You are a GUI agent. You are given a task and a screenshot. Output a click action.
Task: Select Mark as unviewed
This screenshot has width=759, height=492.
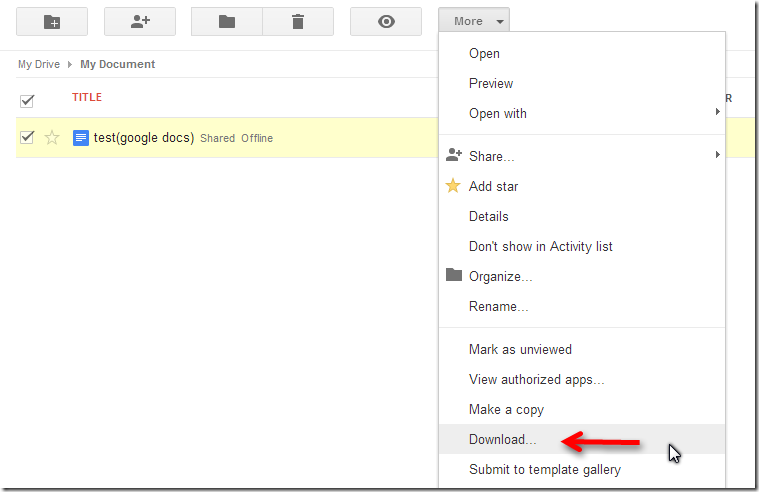coord(582,349)
